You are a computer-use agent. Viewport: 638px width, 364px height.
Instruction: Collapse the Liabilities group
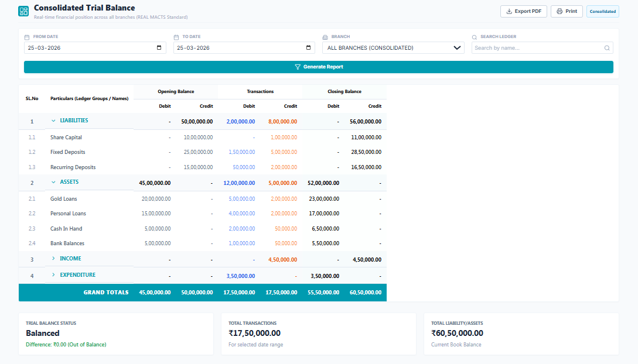(54, 121)
